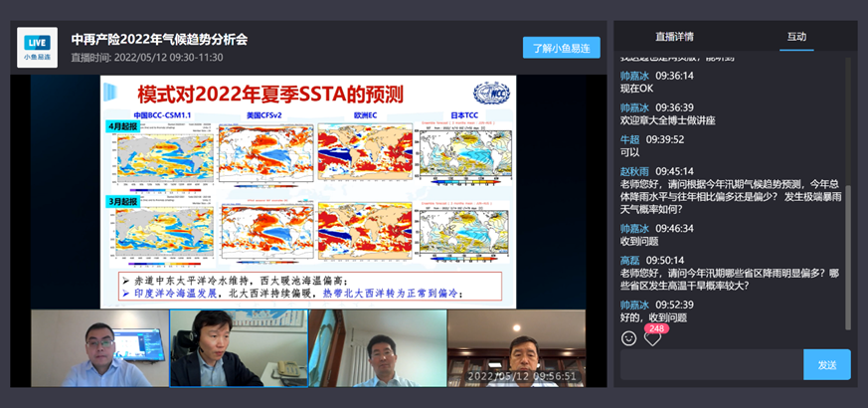Click the 3月起报 CFSv2 SST map
This screenshot has width=868, height=408.
(265, 231)
